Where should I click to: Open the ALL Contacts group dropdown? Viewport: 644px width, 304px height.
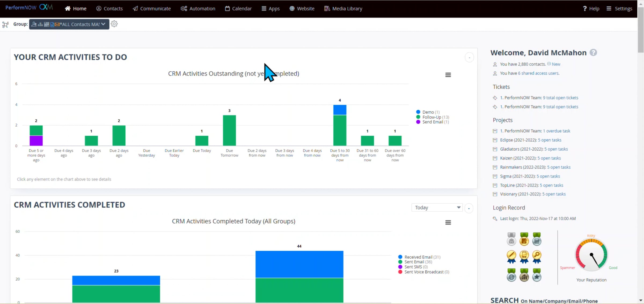click(69, 24)
